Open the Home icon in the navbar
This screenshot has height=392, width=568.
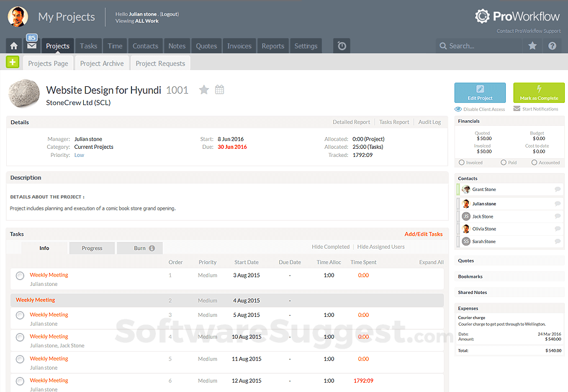[x=13, y=45]
